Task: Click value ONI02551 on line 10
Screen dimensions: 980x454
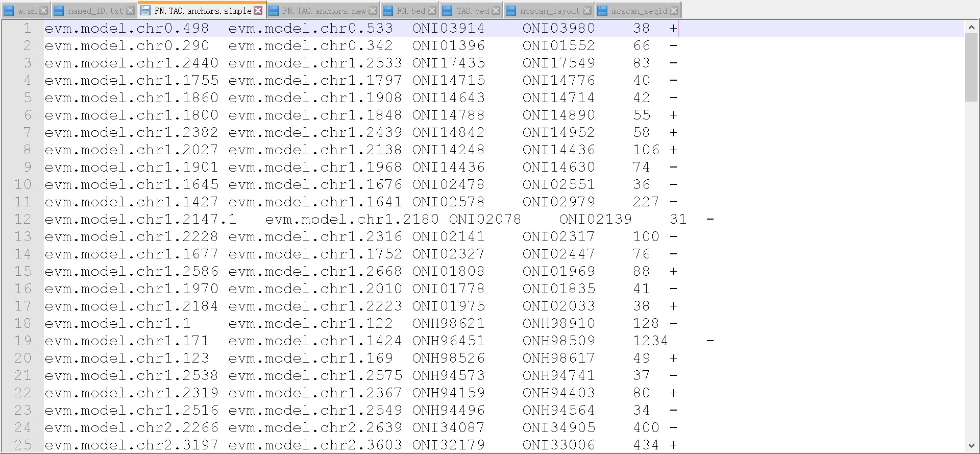Action: [559, 184]
